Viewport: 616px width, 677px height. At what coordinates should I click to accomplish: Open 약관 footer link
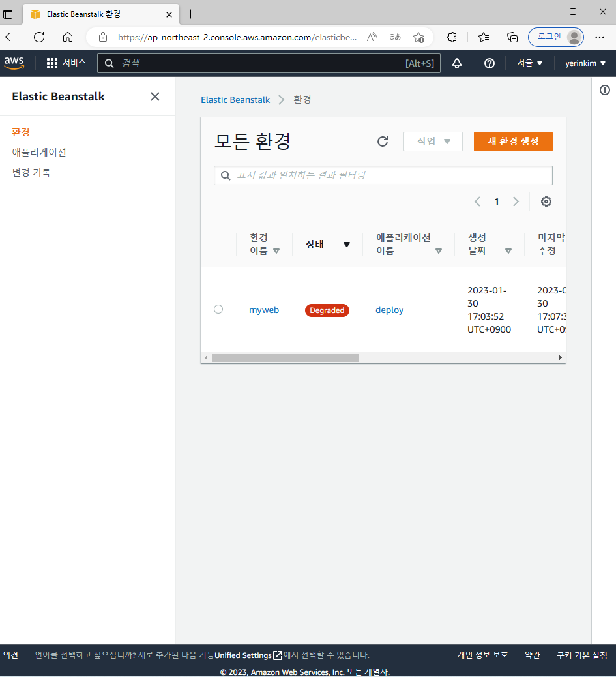[x=533, y=655]
